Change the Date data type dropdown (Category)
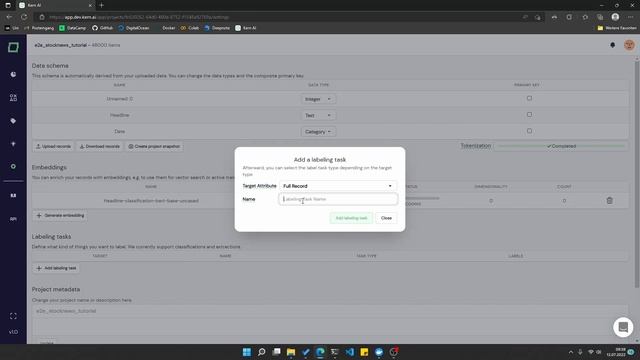Screen dimensions: 640x360 coord(318,132)
